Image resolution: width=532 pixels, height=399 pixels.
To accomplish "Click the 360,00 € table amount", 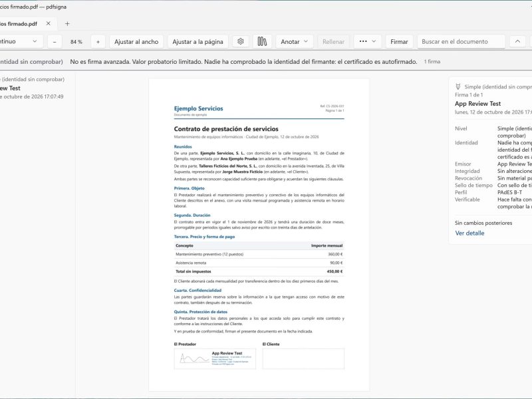I will [x=335, y=254].
